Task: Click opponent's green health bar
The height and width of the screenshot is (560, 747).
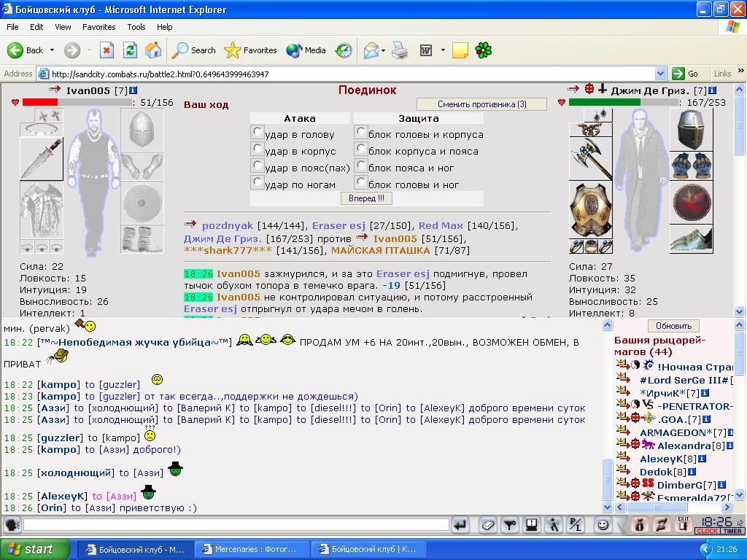Action: click(x=605, y=102)
